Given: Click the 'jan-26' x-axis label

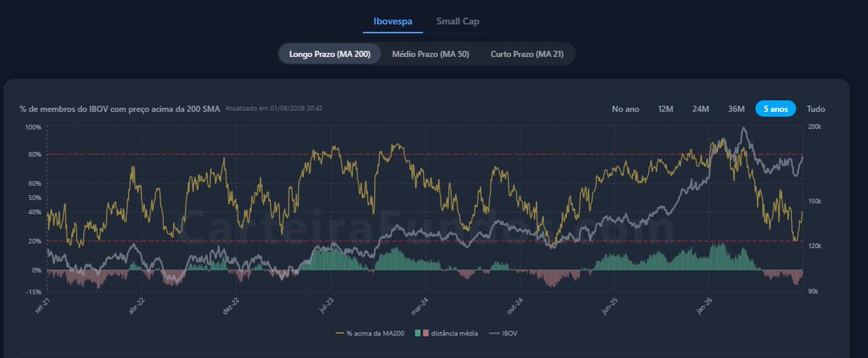Looking at the screenshot, I should click(x=705, y=306).
